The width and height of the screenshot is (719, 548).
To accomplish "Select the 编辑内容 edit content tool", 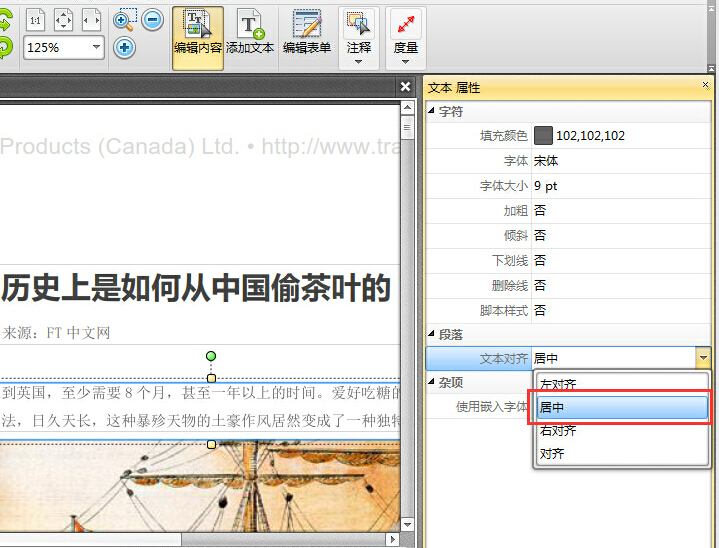I will [198, 39].
